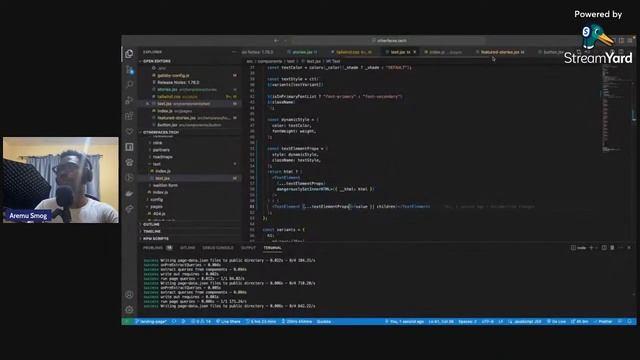This screenshot has width=640, height=360.
Task: Click the remote indicator in status bar
Action: [x=127, y=322]
